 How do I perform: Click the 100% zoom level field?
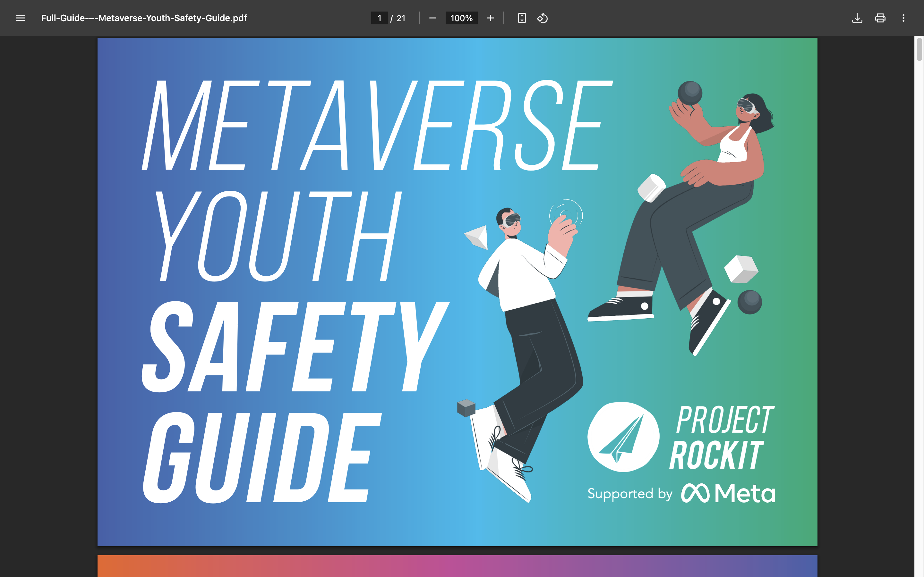461,18
